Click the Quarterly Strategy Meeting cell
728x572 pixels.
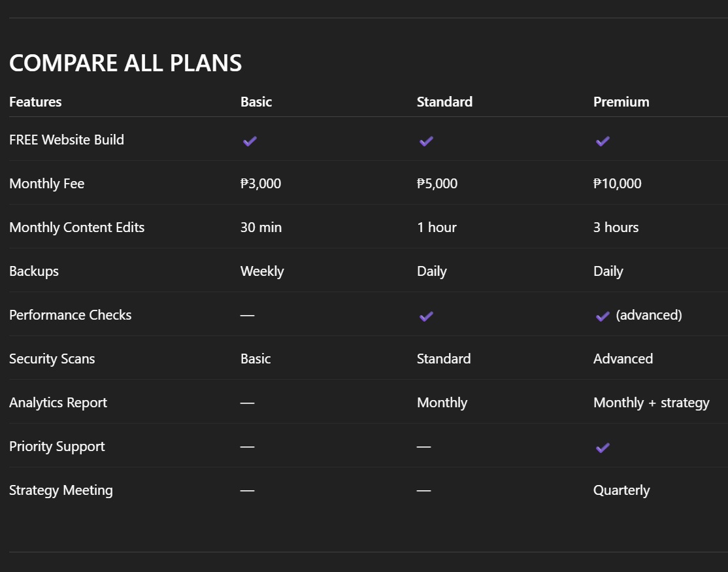click(x=621, y=490)
